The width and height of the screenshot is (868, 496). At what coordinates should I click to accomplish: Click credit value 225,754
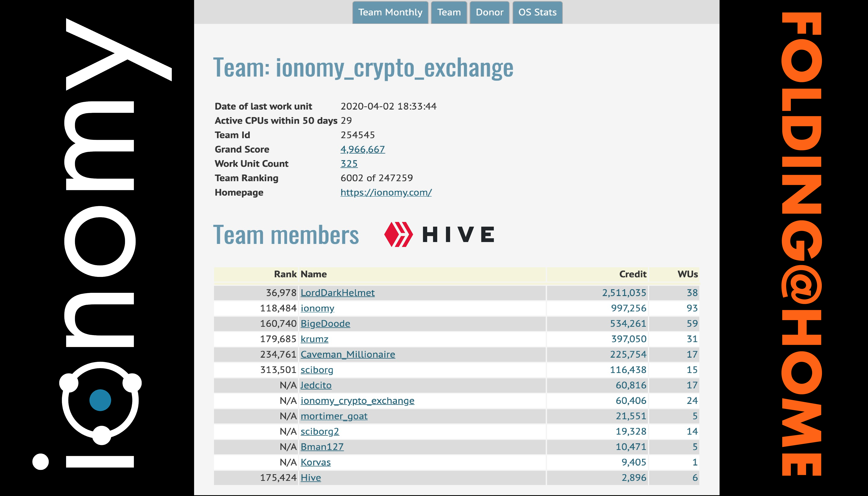(x=628, y=354)
